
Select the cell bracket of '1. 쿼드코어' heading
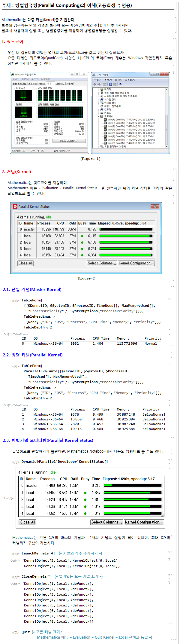[x=174, y=41]
